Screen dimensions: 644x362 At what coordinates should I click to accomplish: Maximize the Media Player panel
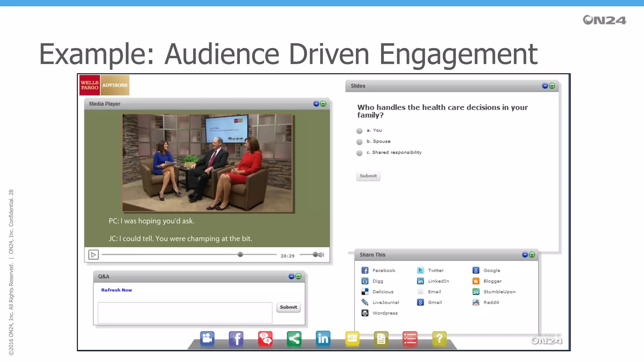click(323, 104)
